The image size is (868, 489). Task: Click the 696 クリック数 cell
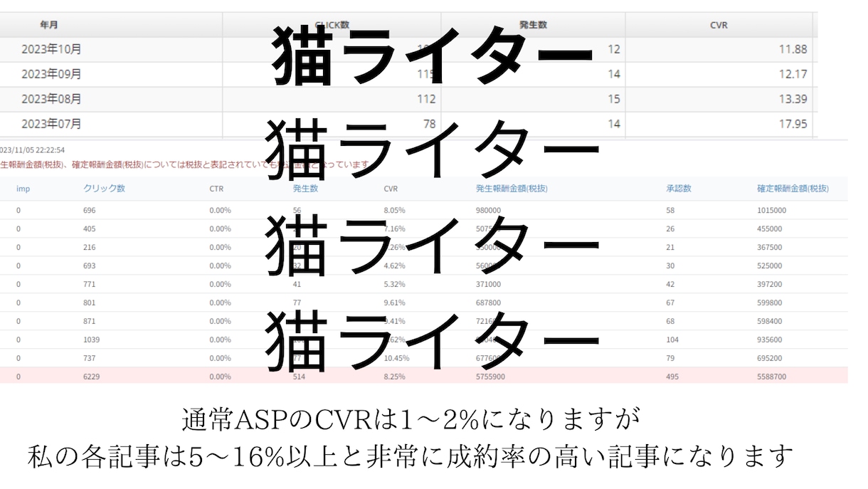89,211
